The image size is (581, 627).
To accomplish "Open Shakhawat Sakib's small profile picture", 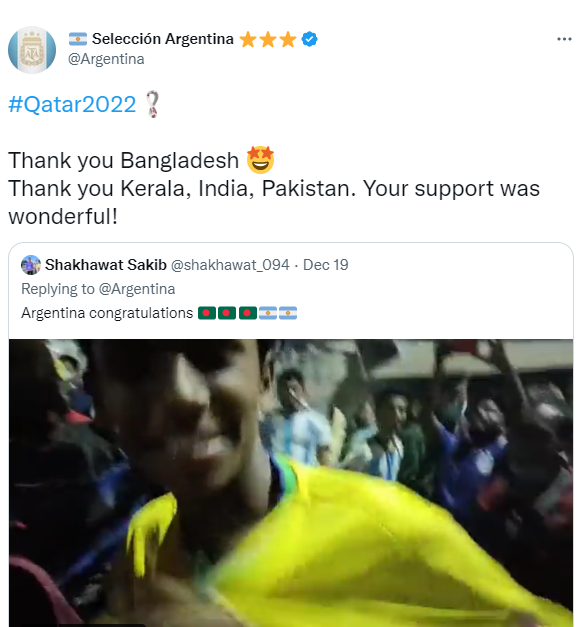I will pyautogui.click(x=31, y=265).
